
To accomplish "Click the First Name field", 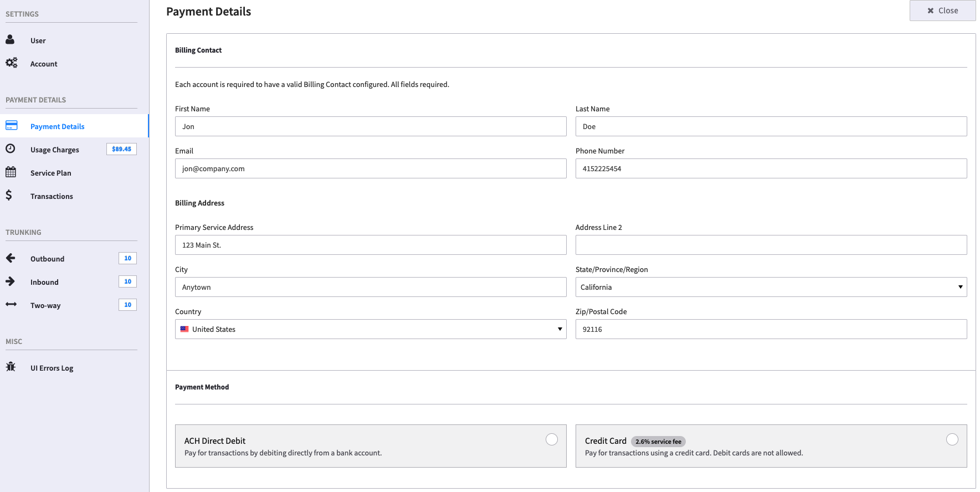I will pyautogui.click(x=371, y=126).
